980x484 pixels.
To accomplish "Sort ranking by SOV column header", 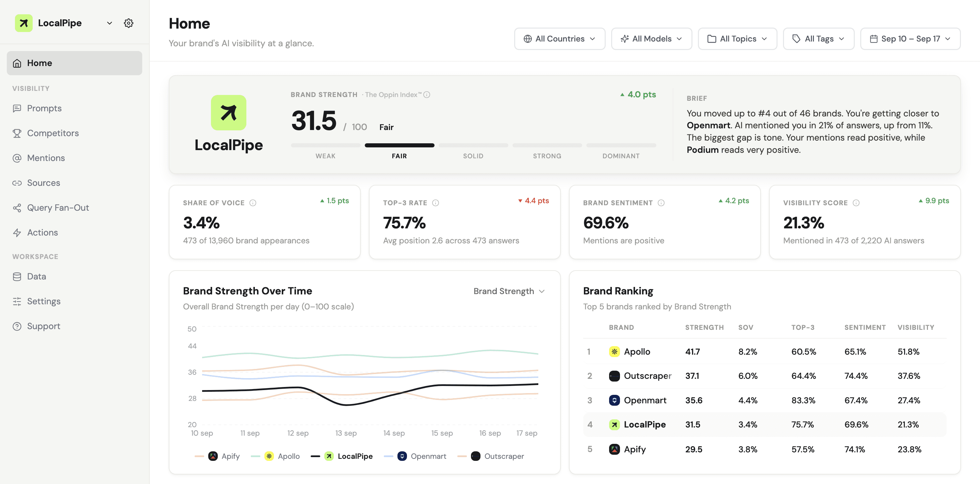I will click(x=746, y=328).
